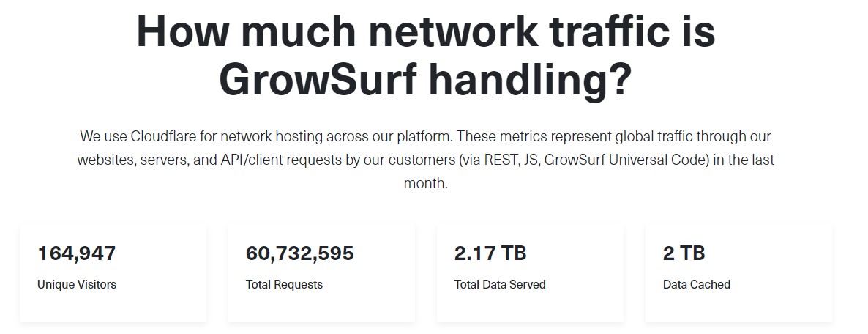This screenshot has height=334, width=868.
Task: Click the text API/client requests
Action: point(280,160)
